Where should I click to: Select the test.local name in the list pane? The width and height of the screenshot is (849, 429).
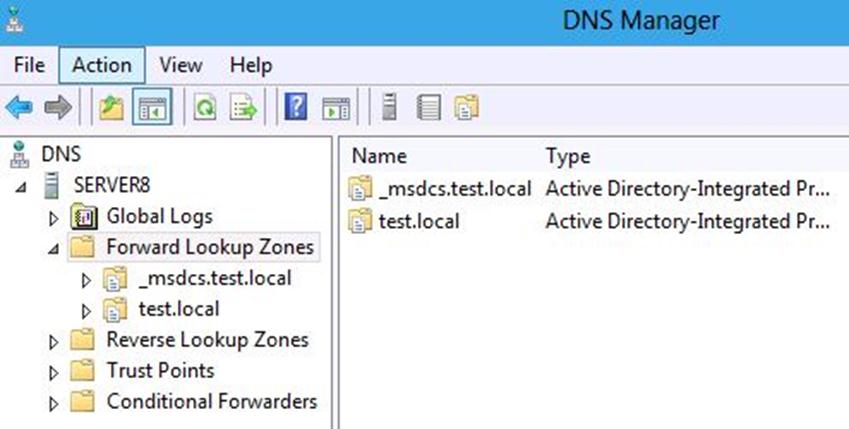pyautogui.click(x=419, y=222)
